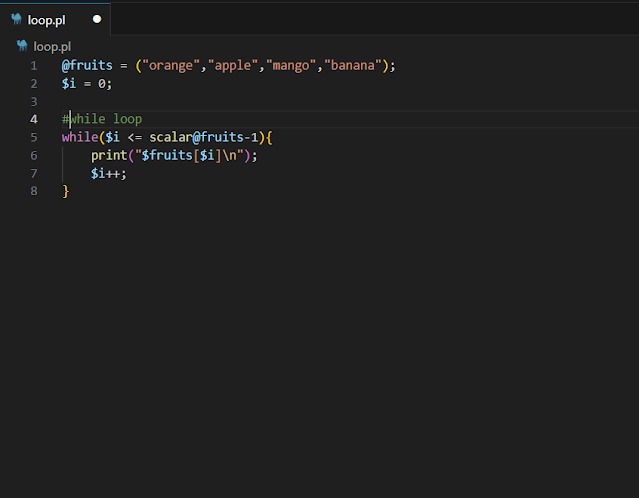The height and width of the screenshot is (498, 639).
Task: Click line number 1 in the gutter
Action: pyautogui.click(x=34, y=66)
